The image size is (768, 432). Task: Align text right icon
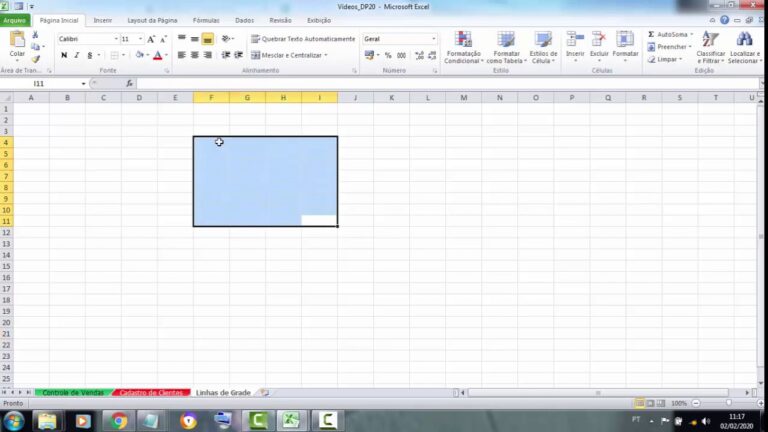point(208,55)
